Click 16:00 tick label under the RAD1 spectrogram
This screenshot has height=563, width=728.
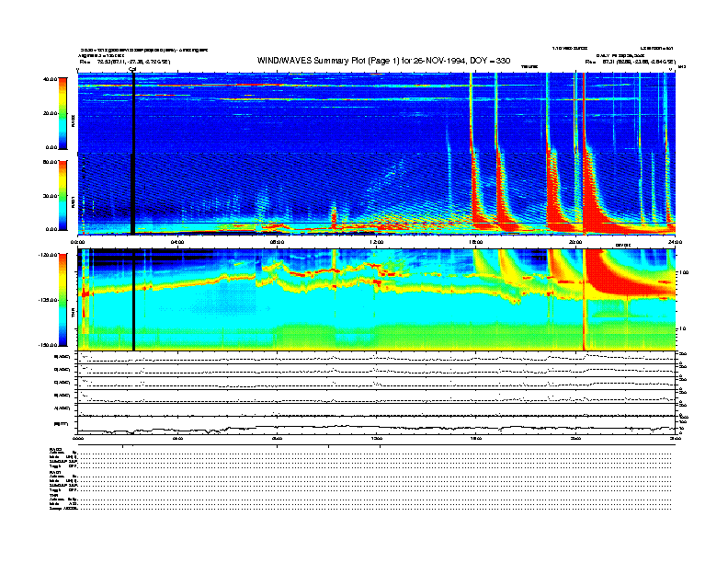coord(476,242)
